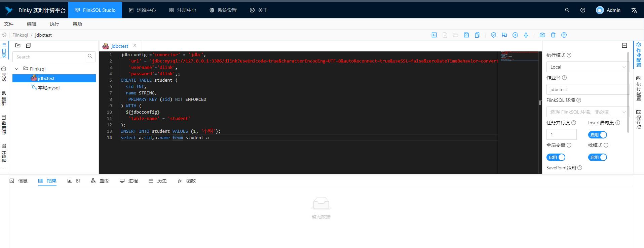Click the copy documents toolbar icon

click(477, 35)
